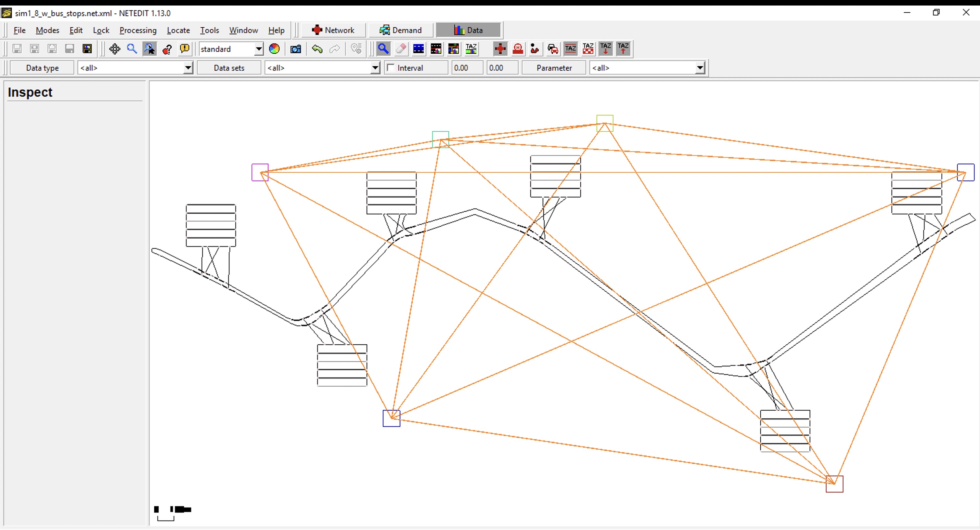The width and height of the screenshot is (980, 530).
Task: Toggle show demand elements car icon
Action: coord(553,49)
